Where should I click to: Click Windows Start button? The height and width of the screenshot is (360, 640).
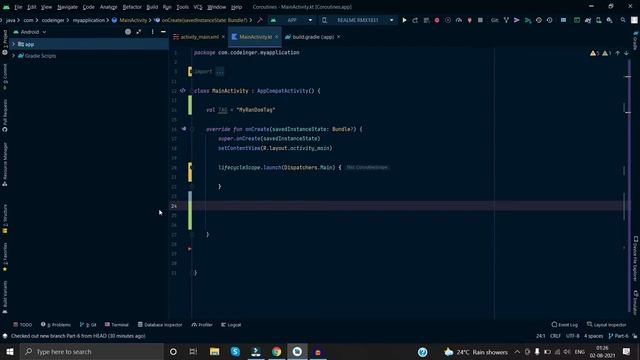10,351
